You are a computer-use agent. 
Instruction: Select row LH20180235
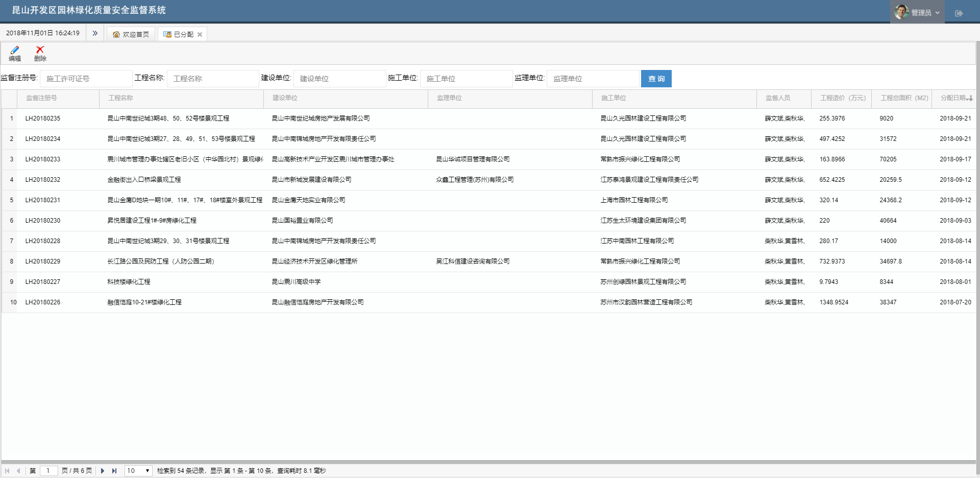43,118
